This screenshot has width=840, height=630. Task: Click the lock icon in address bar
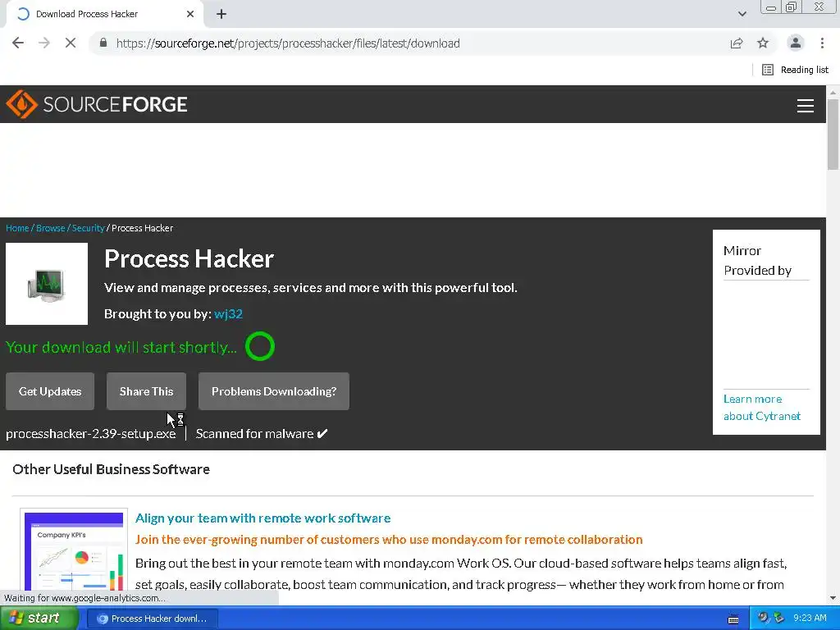pyautogui.click(x=103, y=43)
